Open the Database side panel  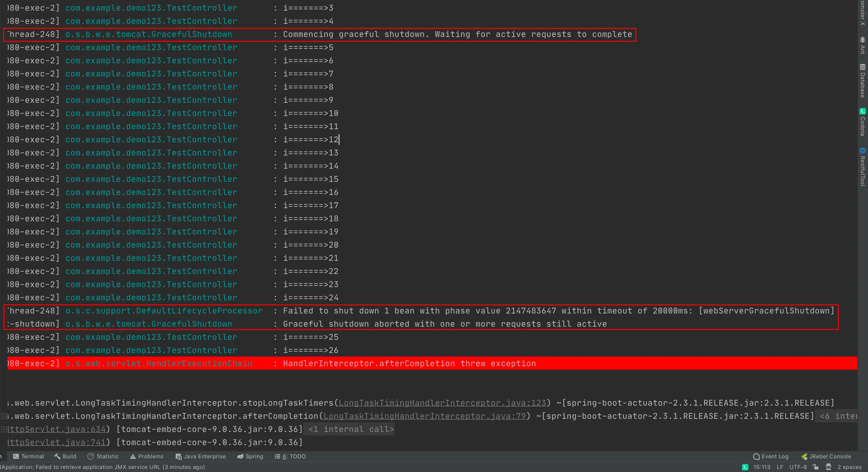tap(862, 81)
